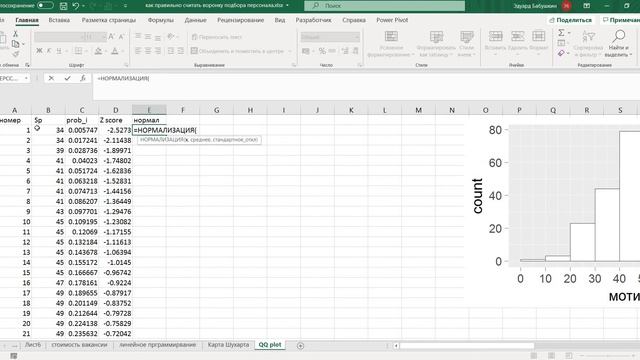Viewport: 640px width, 360px height.
Task: Expand the copy options dropdown
Action: (23, 44)
